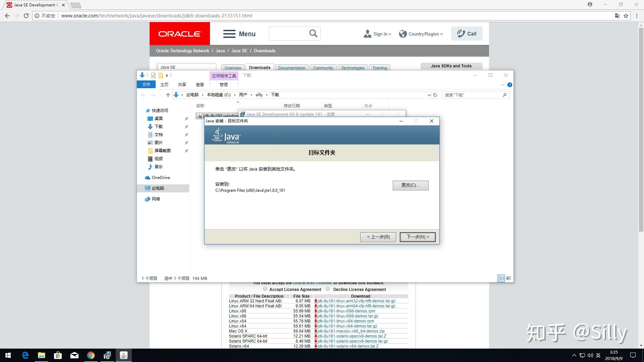Click the Explorer refresh icon
Screen dimensions: 644x362
[435, 95]
